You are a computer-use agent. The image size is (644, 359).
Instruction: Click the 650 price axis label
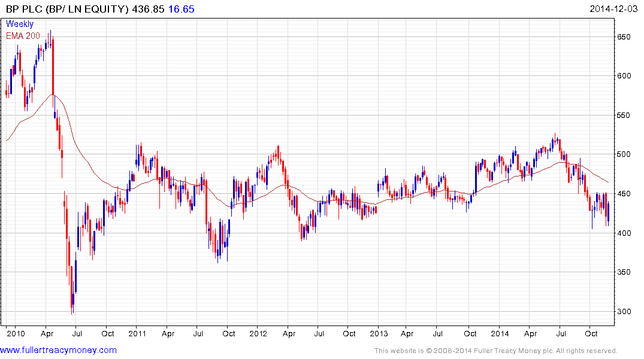pos(624,37)
